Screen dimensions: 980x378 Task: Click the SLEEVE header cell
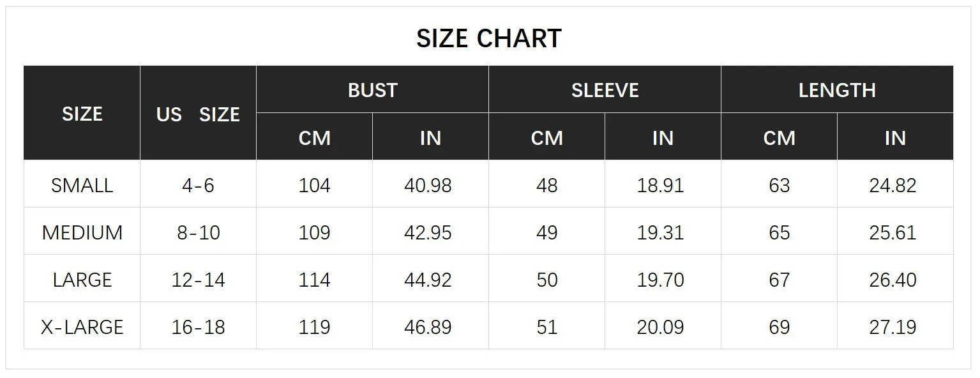click(605, 90)
